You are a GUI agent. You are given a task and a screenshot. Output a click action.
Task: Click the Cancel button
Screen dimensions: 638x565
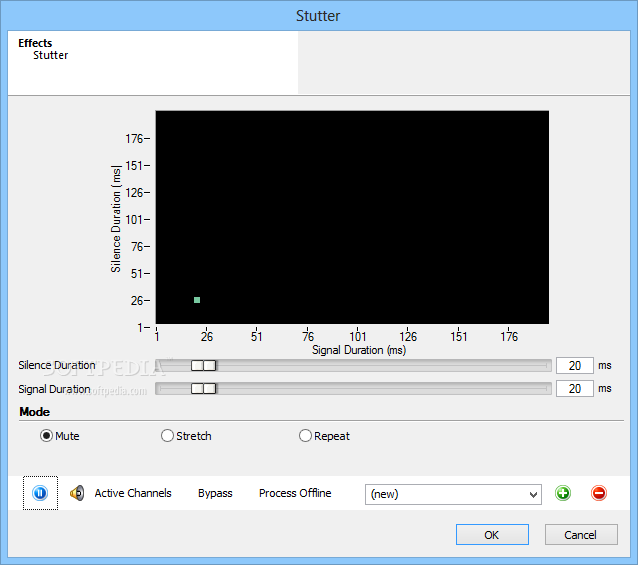(581, 534)
